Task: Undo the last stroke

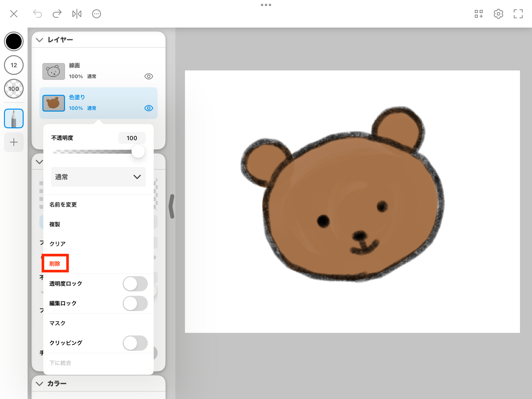Action: 37,14
